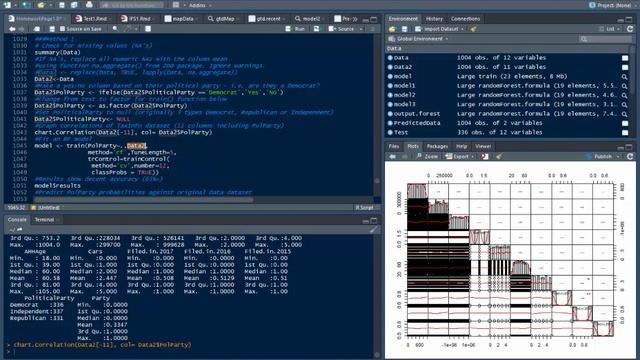
Task: Select the Console tab
Action: tap(17, 220)
